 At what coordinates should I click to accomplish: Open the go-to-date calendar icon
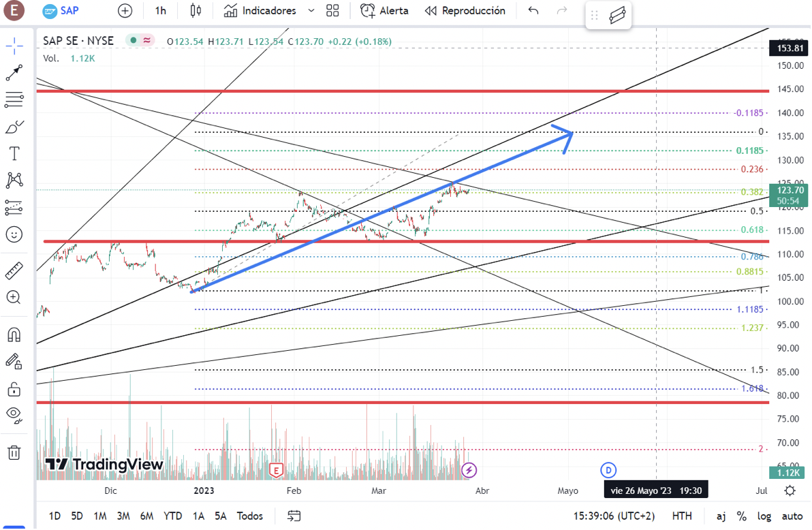[x=294, y=516]
